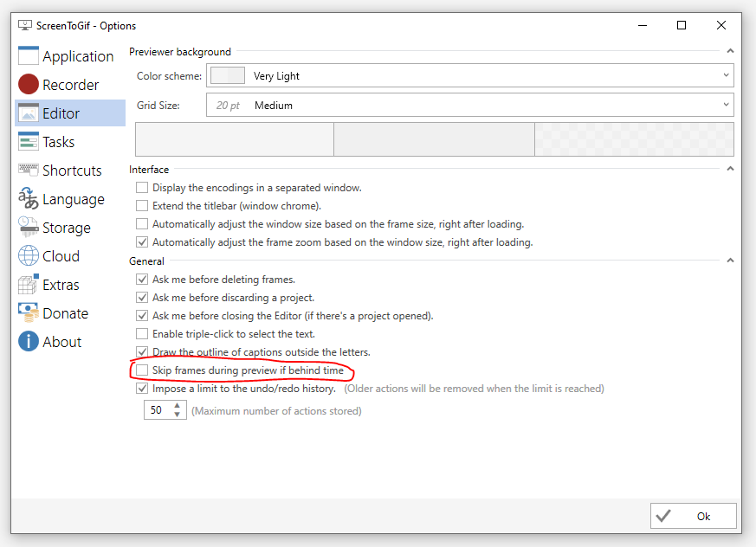
Task: Uncheck Ask me before deleting frames
Action: [142, 279]
